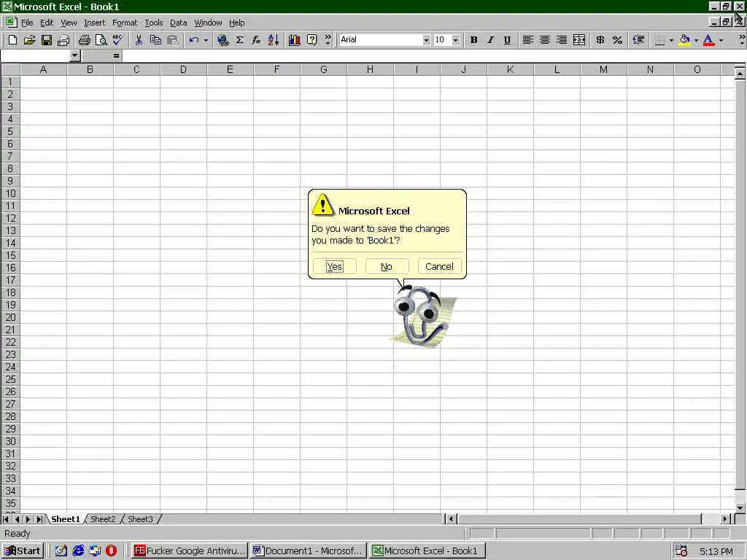Switch to the Sheet2 tab
747x560 pixels.
click(x=103, y=519)
